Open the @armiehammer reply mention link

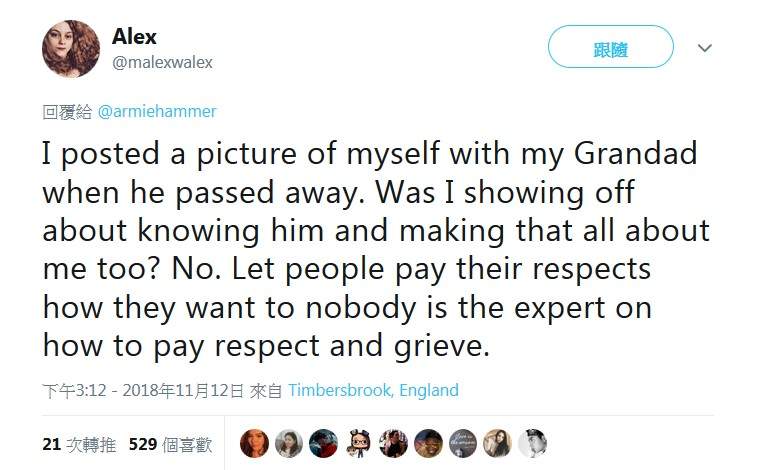(156, 111)
